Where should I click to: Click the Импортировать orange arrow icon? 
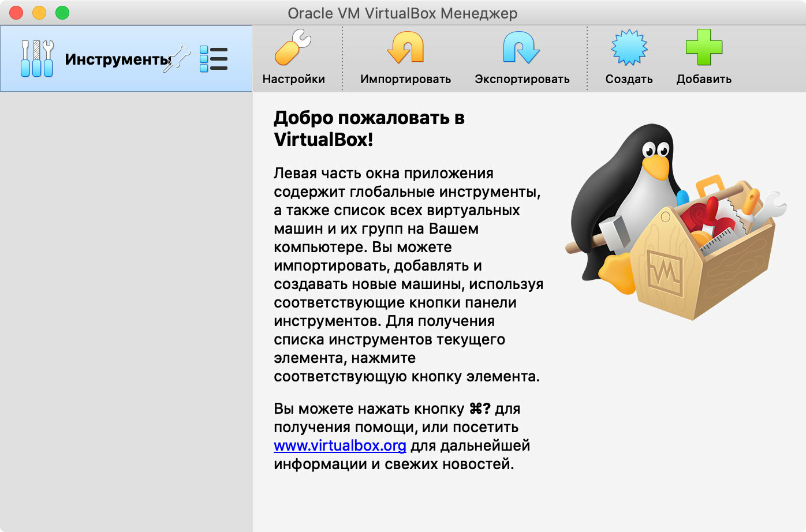405,47
